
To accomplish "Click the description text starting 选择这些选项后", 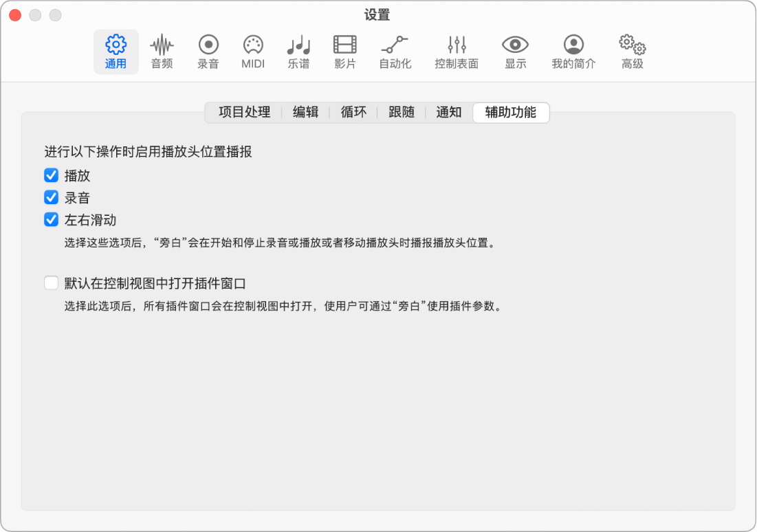I will 281,243.
